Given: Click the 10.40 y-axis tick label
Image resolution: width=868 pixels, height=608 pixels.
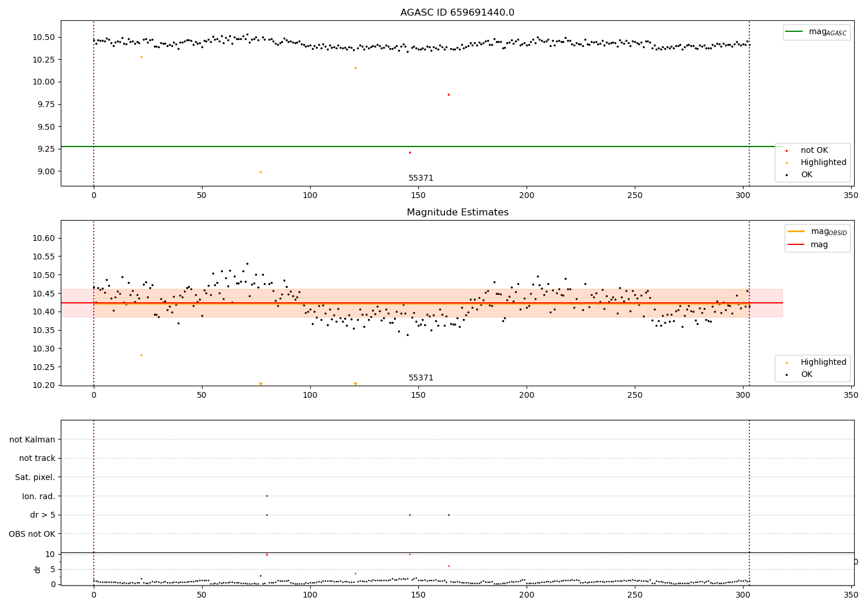Looking at the screenshot, I should (43, 312).
